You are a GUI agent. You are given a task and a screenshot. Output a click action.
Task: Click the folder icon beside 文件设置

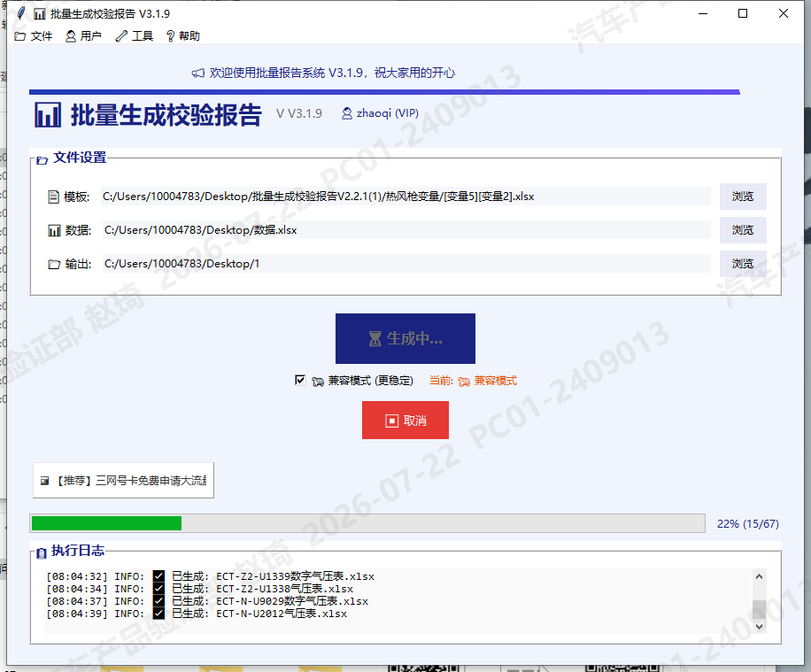pos(42,160)
